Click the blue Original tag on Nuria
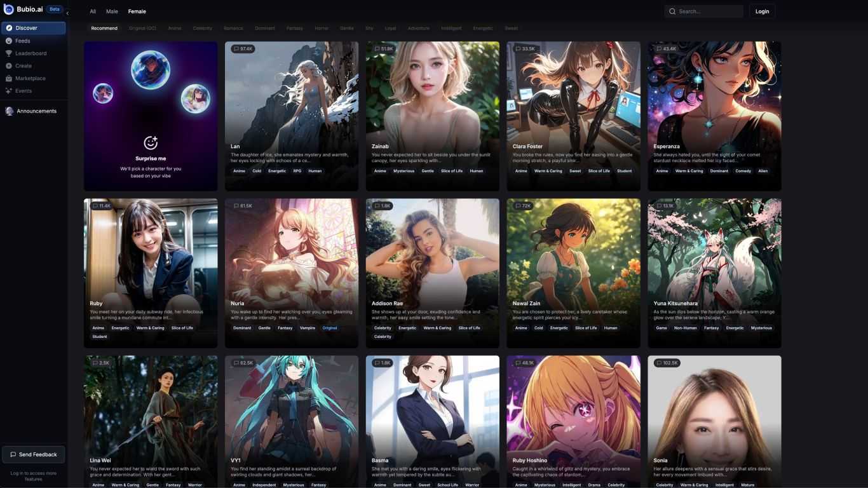 click(330, 328)
